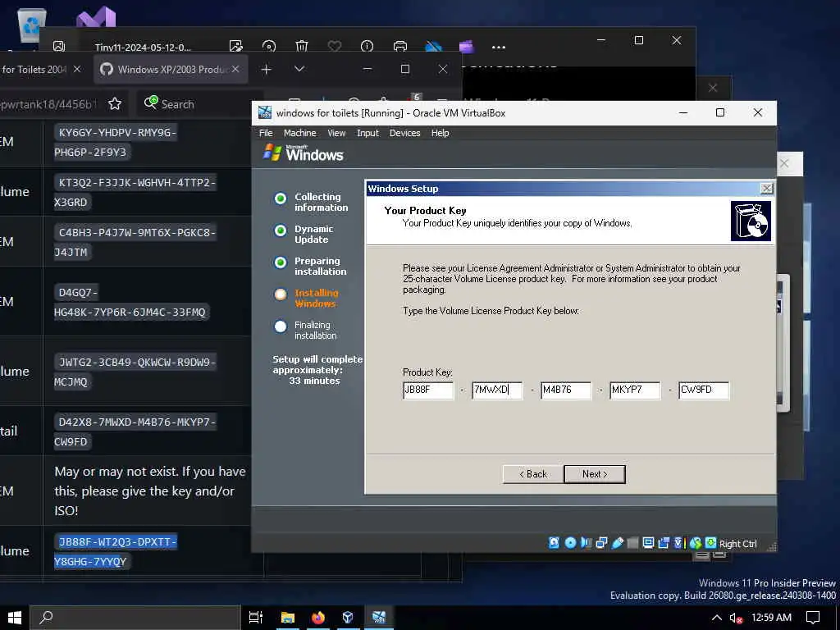Click key text HG48K-7YP6R-6JM4C-33FMQ
The width and height of the screenshot is (840, 630).
pyautogui.click(x=131, y=313)
